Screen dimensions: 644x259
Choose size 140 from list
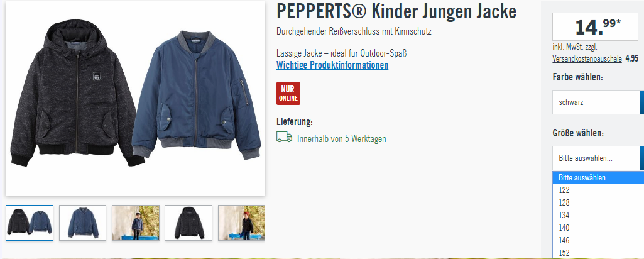[598, 228]
